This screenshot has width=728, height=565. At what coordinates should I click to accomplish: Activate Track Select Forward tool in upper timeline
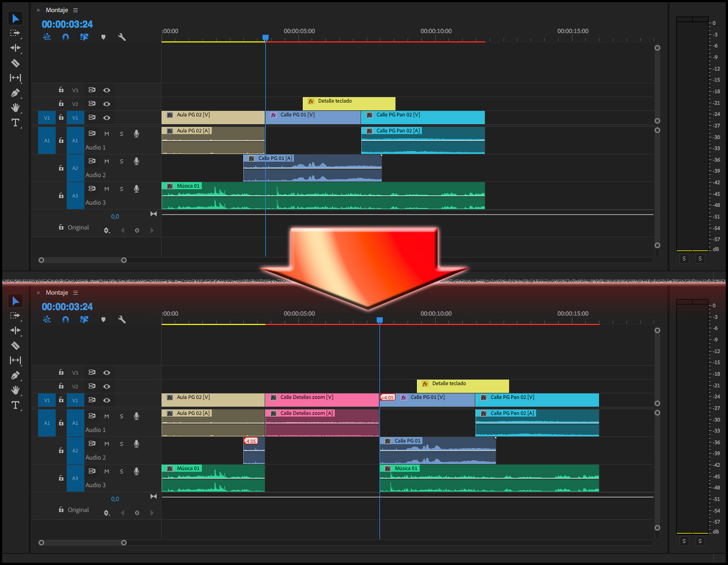15,33
